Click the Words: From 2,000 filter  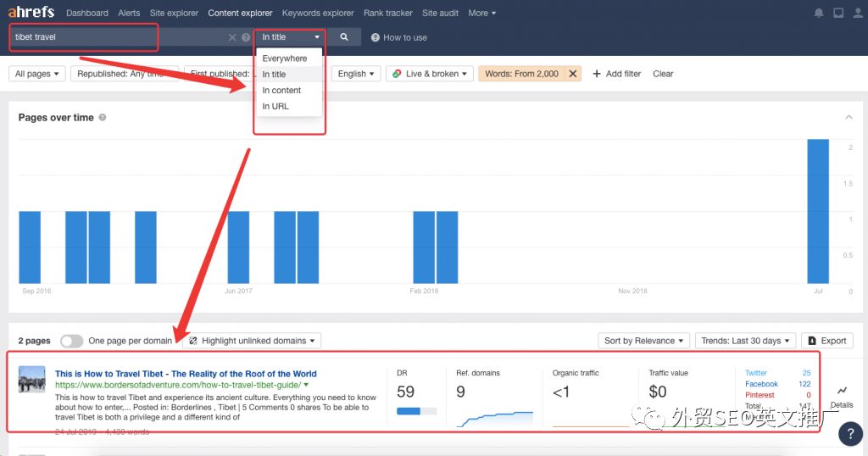521,74
